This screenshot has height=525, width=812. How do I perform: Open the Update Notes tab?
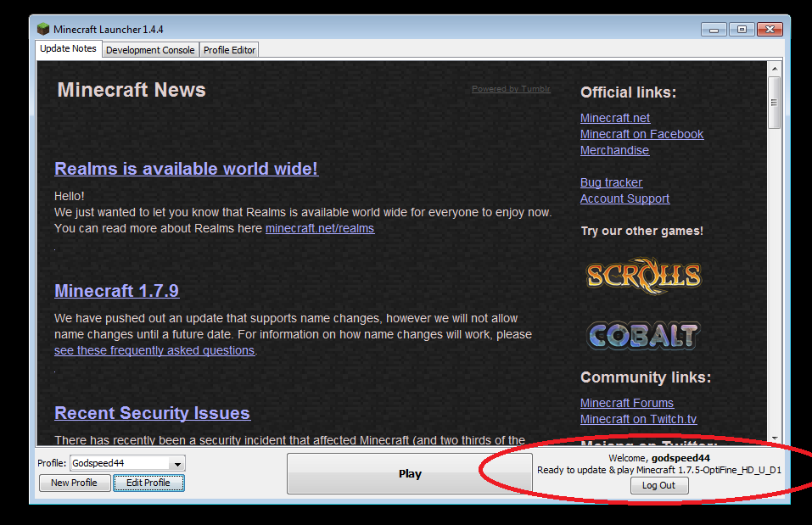[69, 48]
